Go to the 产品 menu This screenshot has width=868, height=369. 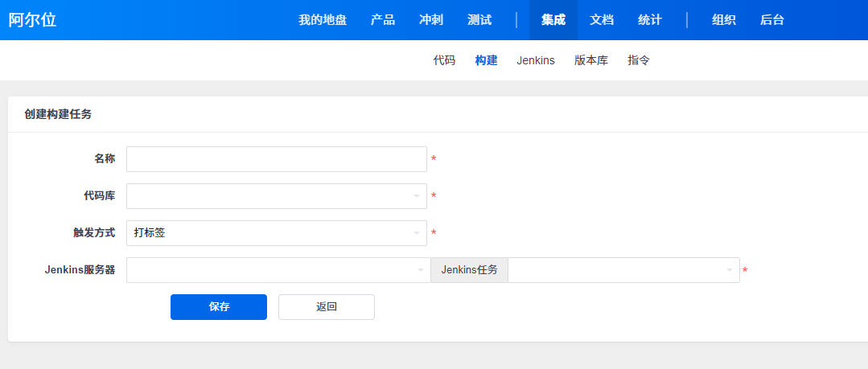tap(383, 20)
